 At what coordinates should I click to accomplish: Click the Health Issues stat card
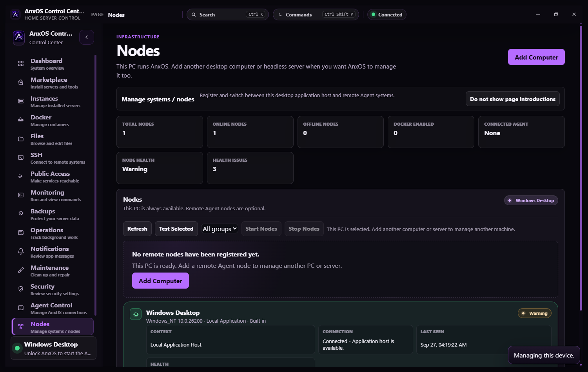coord(250,168)
